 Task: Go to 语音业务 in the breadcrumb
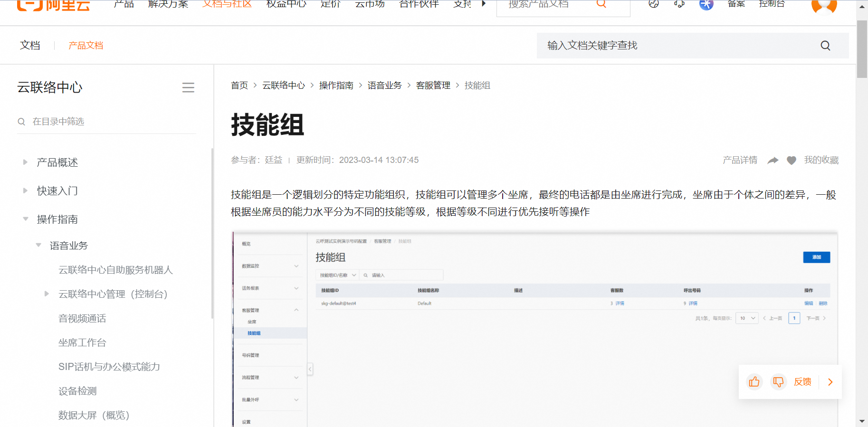coord(385,85)
